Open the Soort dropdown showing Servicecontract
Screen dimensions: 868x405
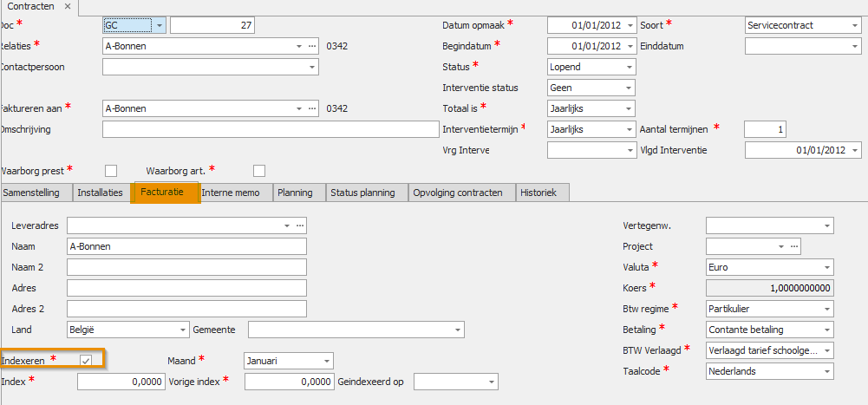tap(854, 25)
